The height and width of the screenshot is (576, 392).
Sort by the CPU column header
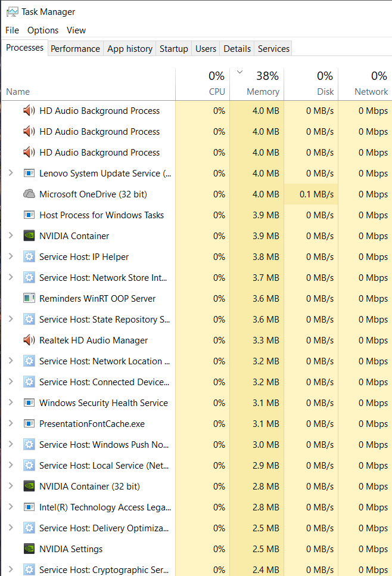tap(203, 84)
